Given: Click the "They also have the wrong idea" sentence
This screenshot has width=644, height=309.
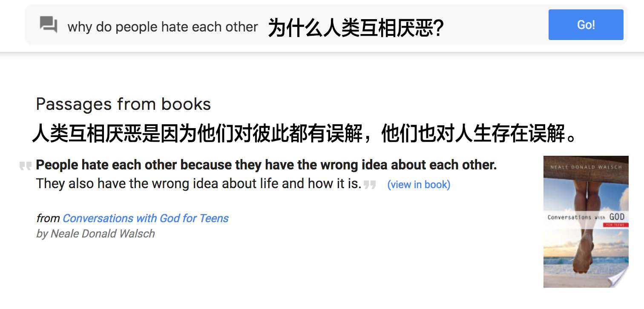Looking at the screenshot, I should (x=198, y=184).
